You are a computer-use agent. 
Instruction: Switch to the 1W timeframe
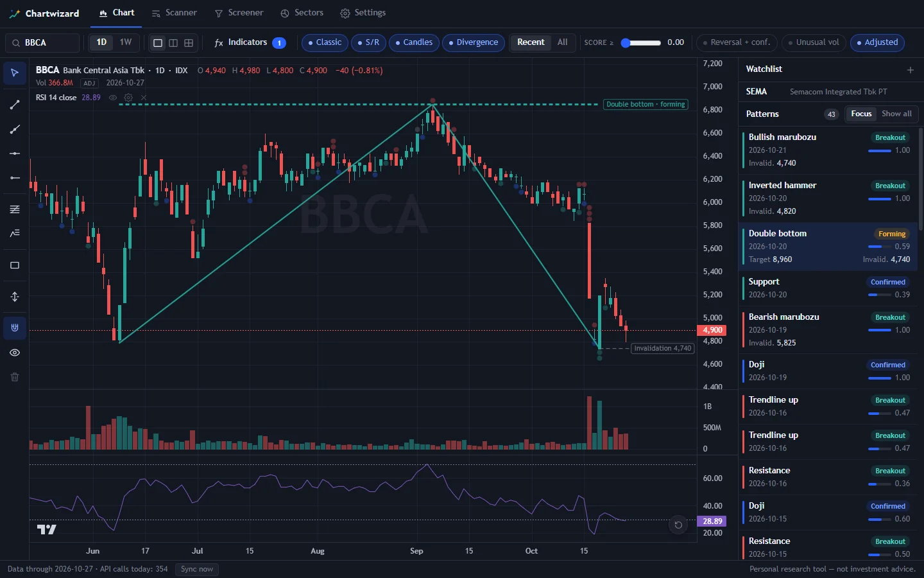(126, 42)
